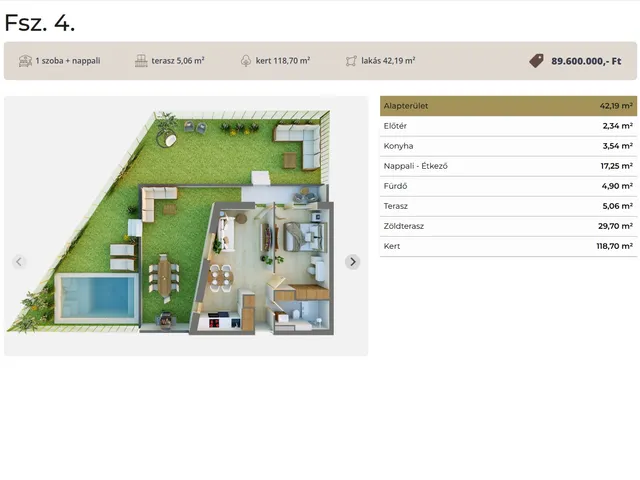Screen dimensions: 640x480
Task: Go to the previous floor plan image
Action: tap(19, 262)
